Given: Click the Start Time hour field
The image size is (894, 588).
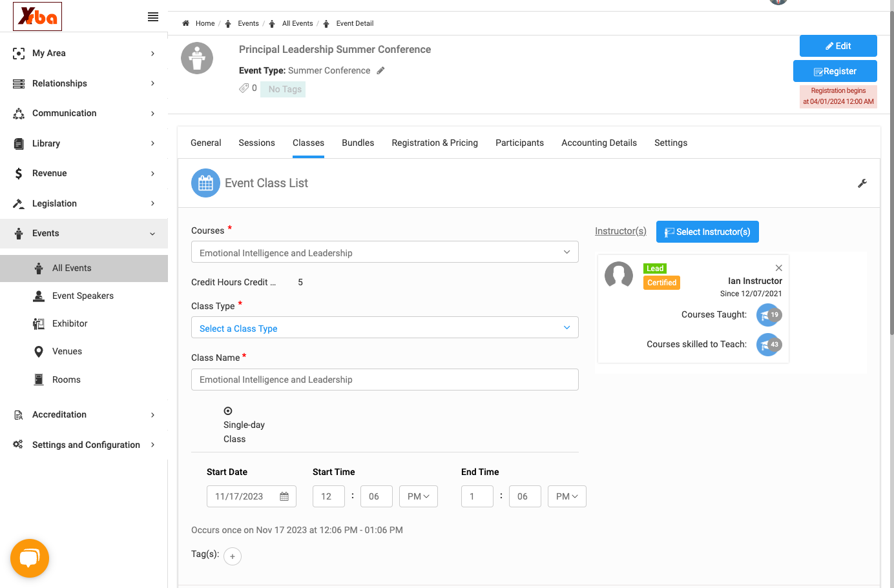Looking at the screenshot, I should [329, 496].
